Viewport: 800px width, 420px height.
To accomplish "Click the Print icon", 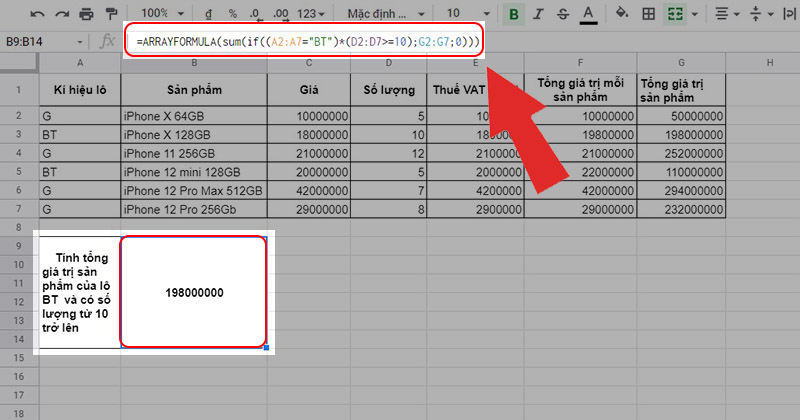I will click(x=86, y=14).
